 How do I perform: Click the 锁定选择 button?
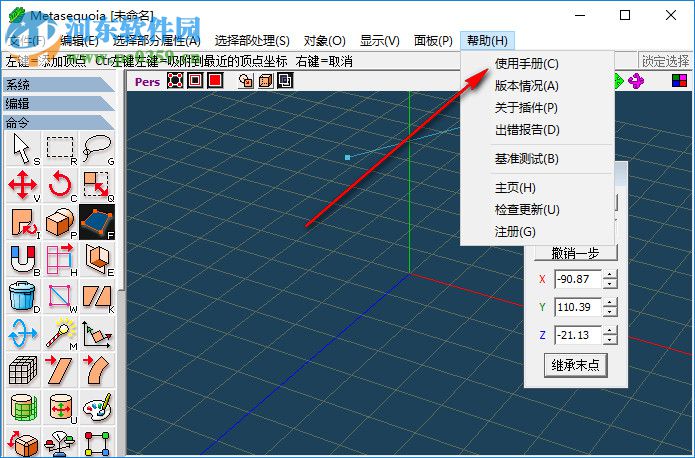coord(665,61)
